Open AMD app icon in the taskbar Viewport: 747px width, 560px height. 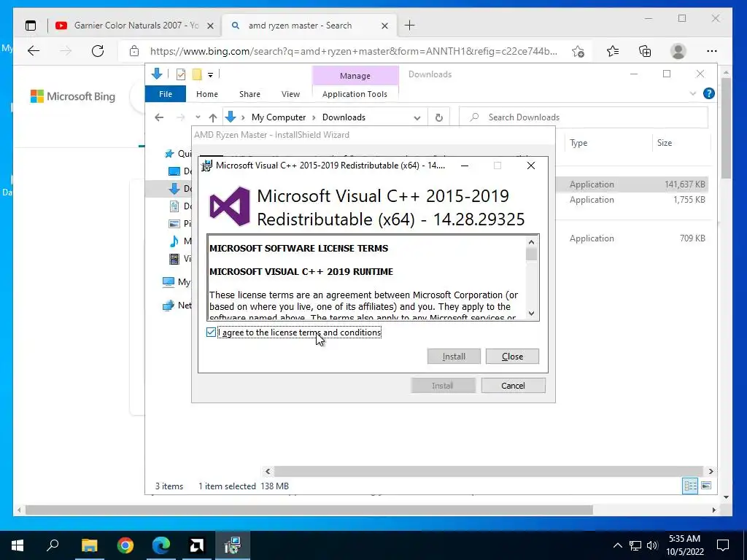[196, 545]
